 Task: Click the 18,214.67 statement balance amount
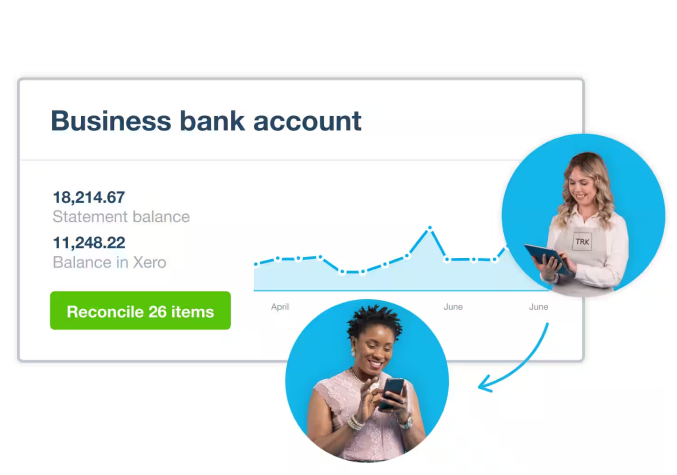[89, 197]
